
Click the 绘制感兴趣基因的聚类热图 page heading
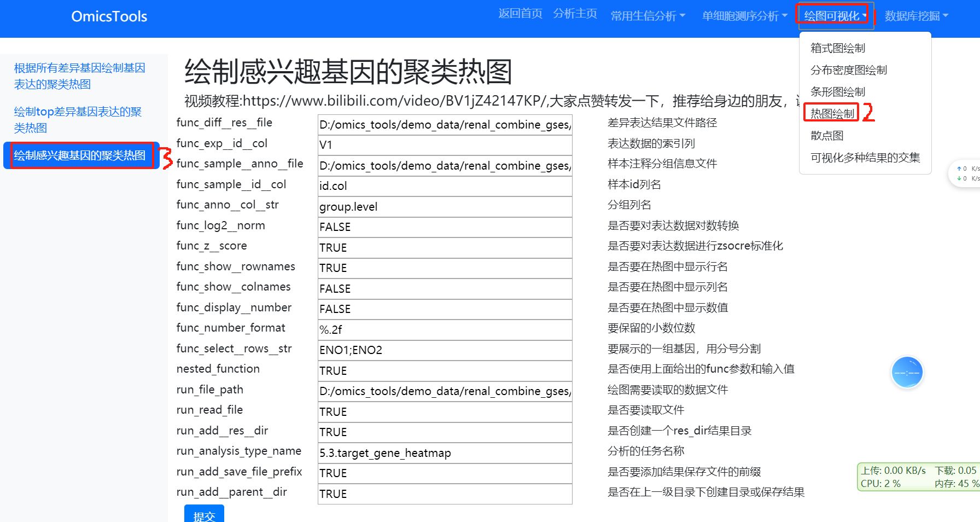[x=348, y=72]
